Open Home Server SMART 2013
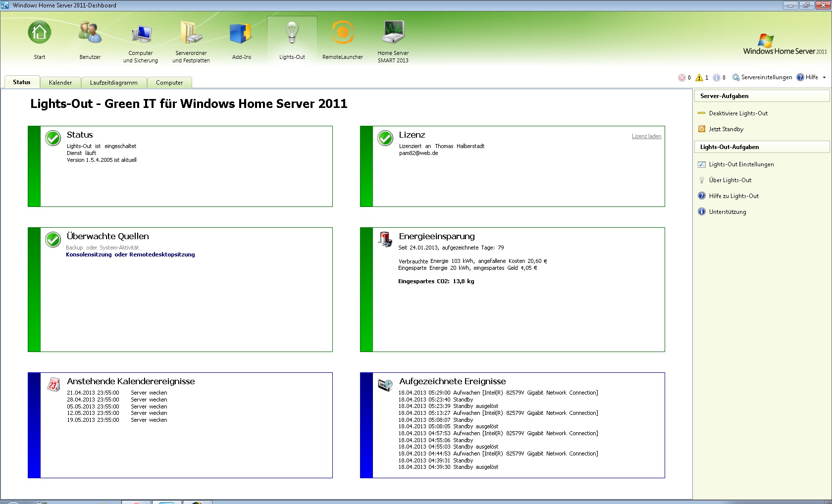The image size is (832, 504). 393,42
